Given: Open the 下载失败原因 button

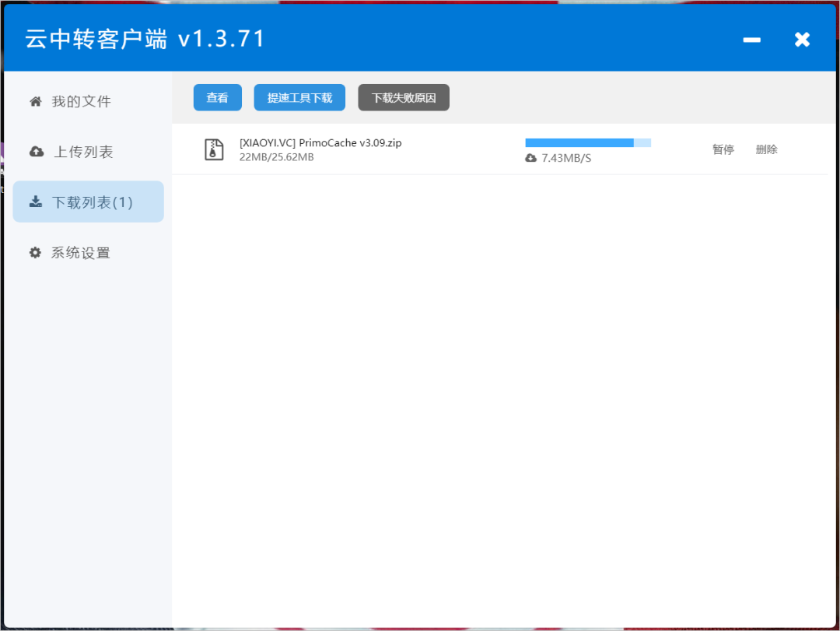Looking at the screenshot, I should (x=404, y=97).
